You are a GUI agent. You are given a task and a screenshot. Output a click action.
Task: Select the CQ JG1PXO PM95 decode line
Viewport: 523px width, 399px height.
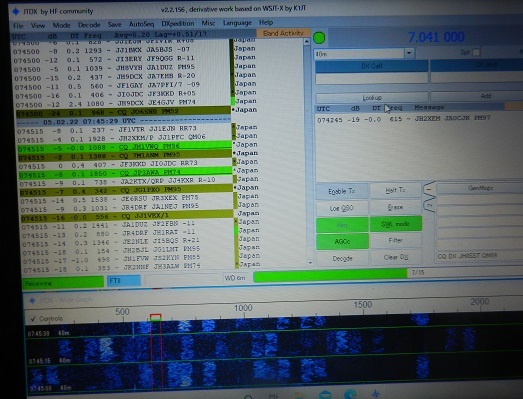(x=126, y=190)
